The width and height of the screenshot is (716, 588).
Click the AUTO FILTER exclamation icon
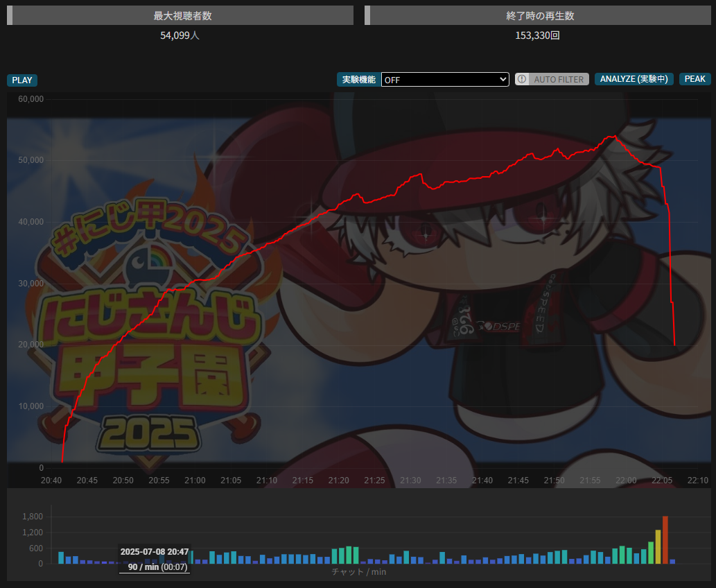[522, 79]
